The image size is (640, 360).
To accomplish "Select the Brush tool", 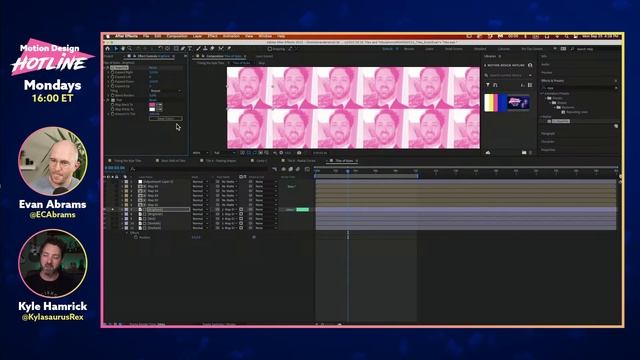I will [198, 48].
